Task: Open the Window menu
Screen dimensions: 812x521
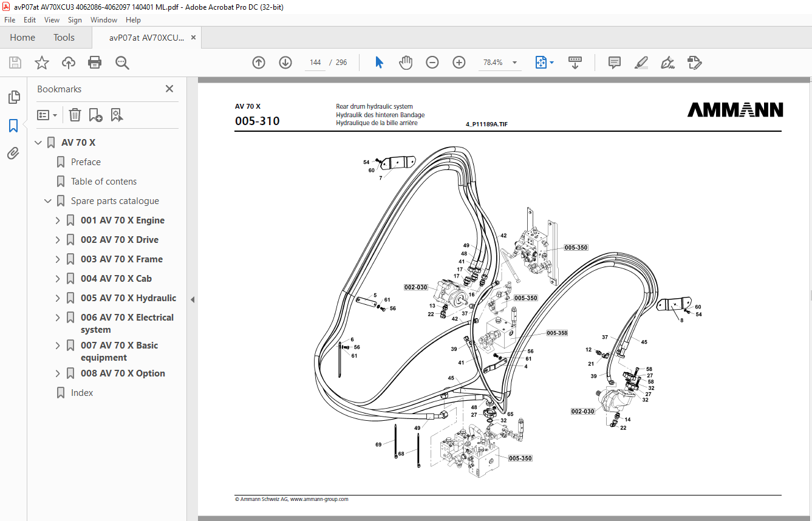Action: (104, 20)
